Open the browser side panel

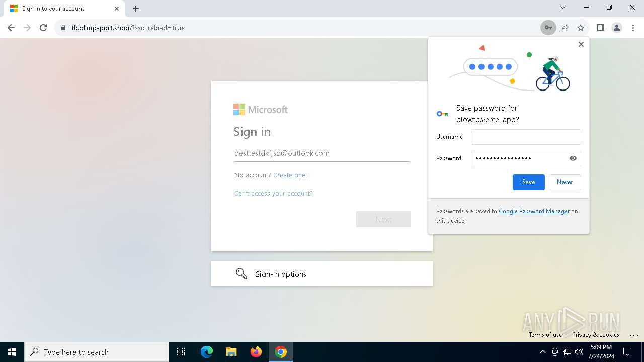(600, 28)
